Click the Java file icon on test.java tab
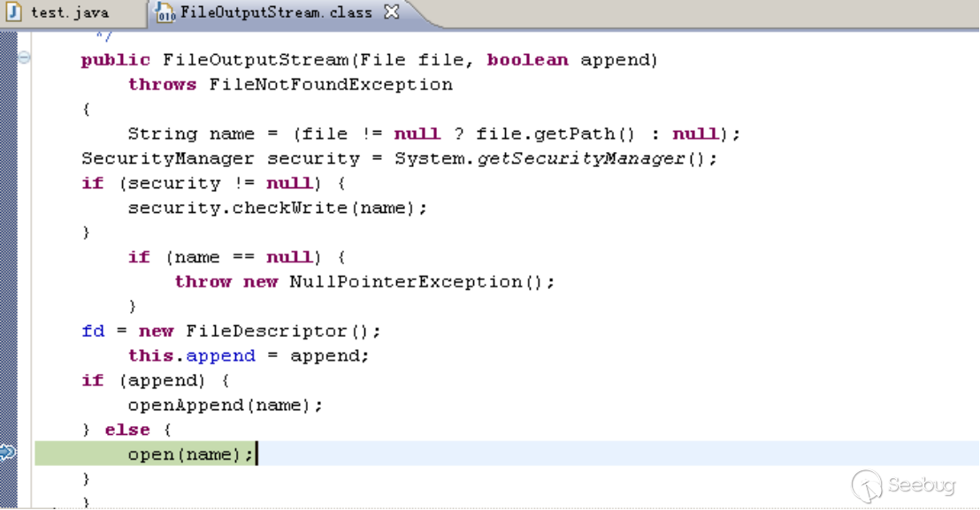 coord(14,11)
